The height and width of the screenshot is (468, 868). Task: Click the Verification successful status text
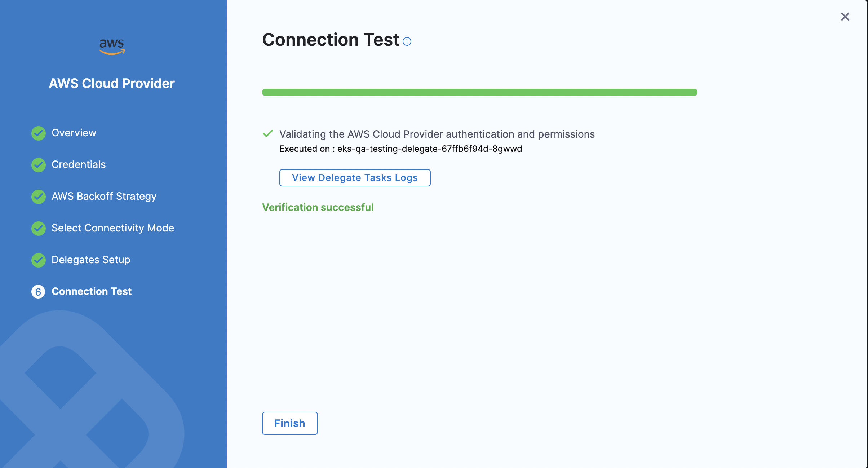(x=318, y=207)
